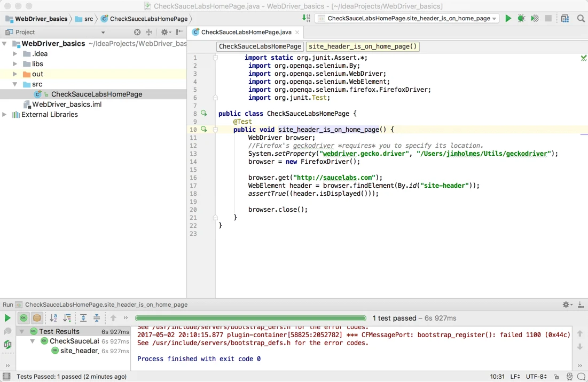The width and height of the screenshot is (588, 382).
Task: Click the site_header_is_on_home_page() breadcrumb
Action: pyautogui.click(x=362, y=46)
